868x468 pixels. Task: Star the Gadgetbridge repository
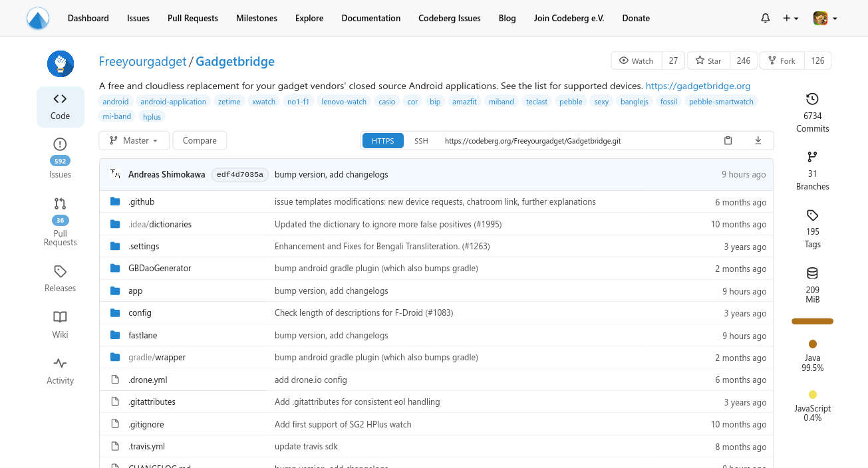(x=708, y=60)
